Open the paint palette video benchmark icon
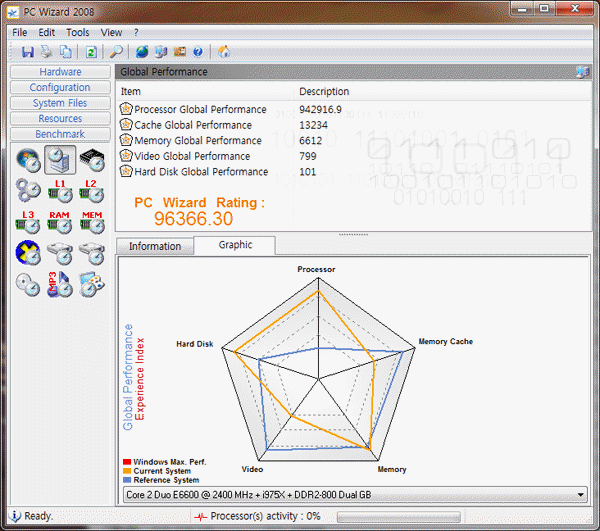This screenshot has width=600, height=531. pyautogui.click(x=92, y=285)
